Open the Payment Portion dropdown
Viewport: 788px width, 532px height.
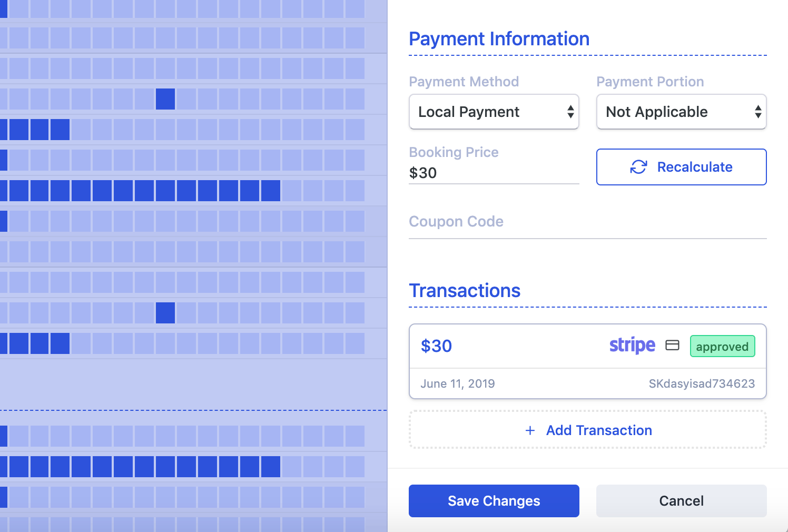pos(681,112)
